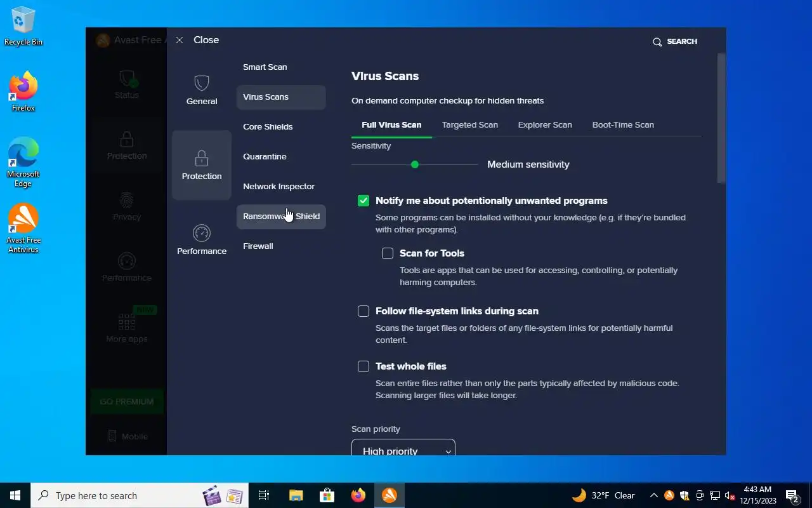Select Smart Scan menu item
Viewport: 812px width, 508px height.
point(281,67)
